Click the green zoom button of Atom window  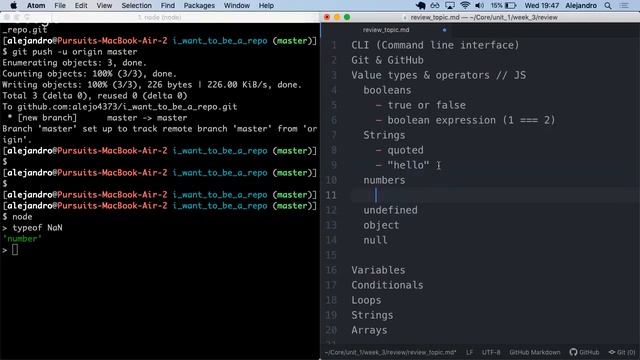347,17
